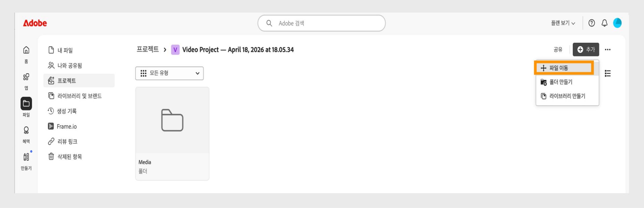Click the Adobe search field
This screenshot has height=208, width=644.
tap(321, 23)
